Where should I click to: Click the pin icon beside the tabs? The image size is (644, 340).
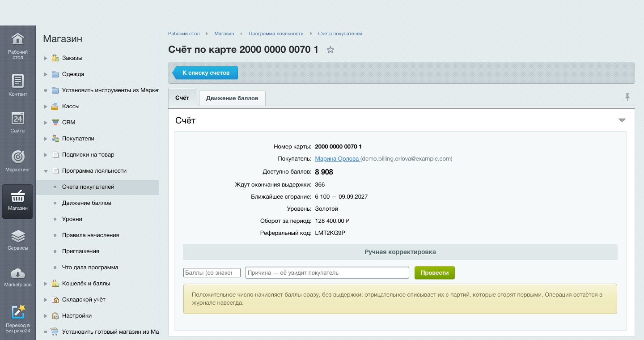coord(627,97)
